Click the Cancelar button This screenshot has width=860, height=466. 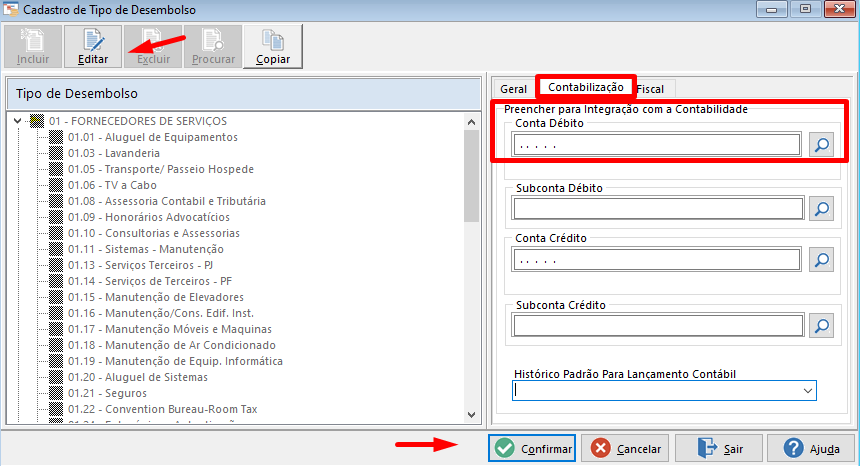coord(625,449)
